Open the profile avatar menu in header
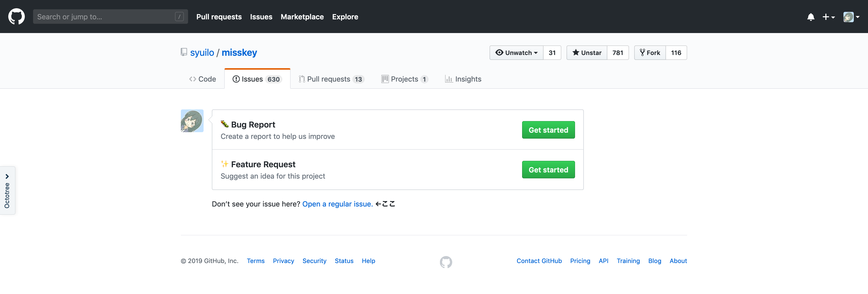Screen dimensions: 868x294 851,17
